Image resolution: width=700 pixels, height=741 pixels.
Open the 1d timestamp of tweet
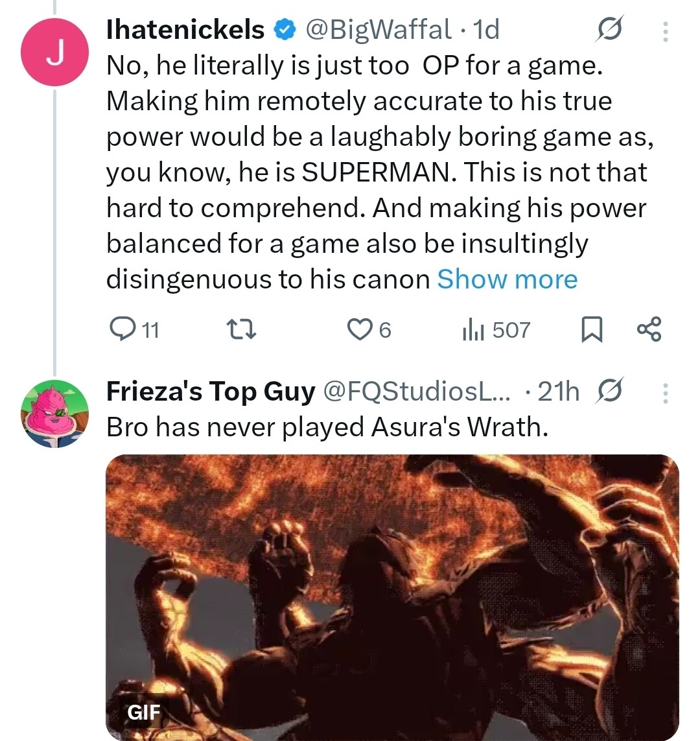click(487, 30)
